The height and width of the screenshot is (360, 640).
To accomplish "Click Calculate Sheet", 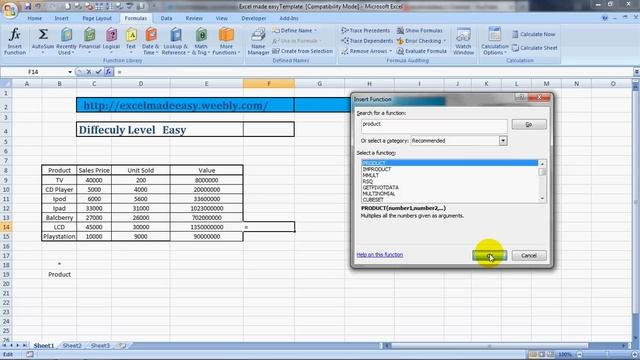I will (534, 48).
